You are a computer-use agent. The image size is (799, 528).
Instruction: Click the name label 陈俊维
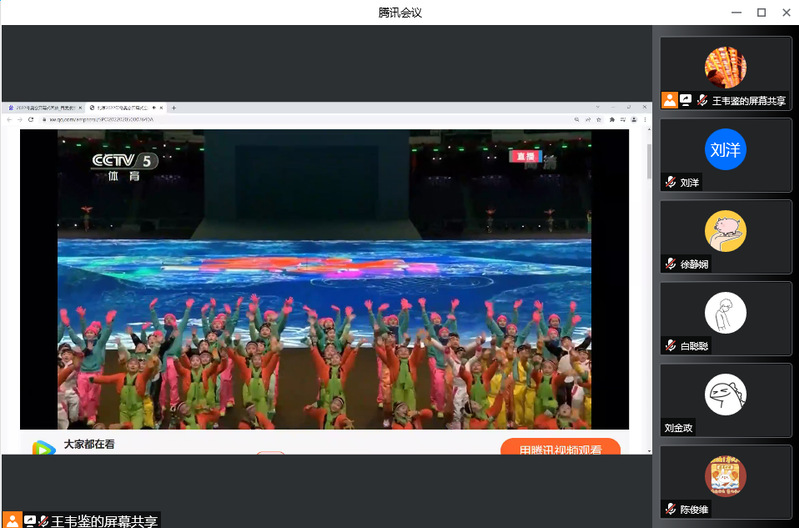click(x=694, y=509)
